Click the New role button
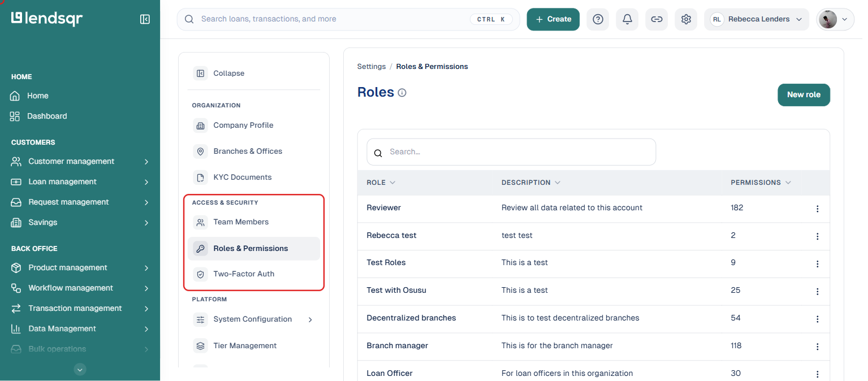Image resolution: width=868 pixels, height=381 pixels. coord(804,95)
